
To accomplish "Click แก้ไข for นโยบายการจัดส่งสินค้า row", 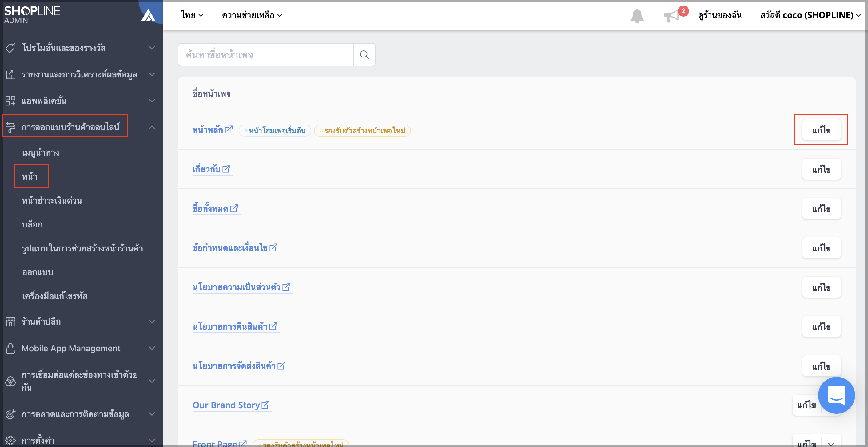I will click(821, 366).
